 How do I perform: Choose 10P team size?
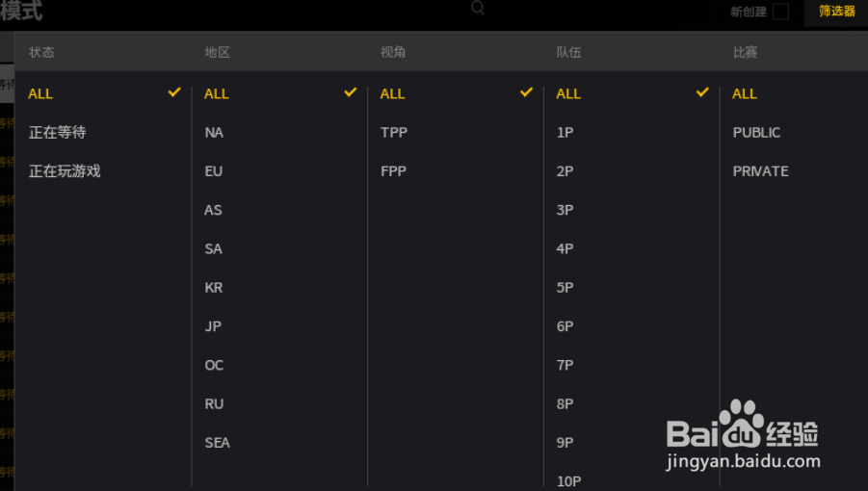click(x=568, y=481)
